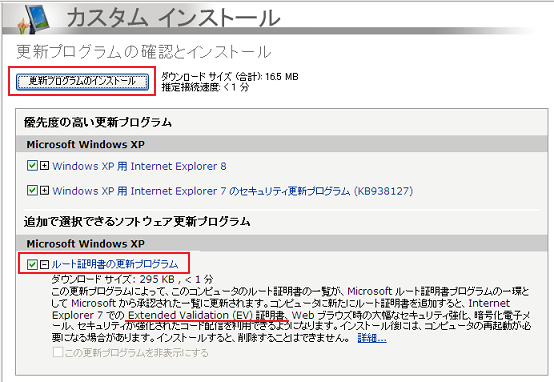Open the Internet Explorer 7 security update KB938127 link
The width and height of the screenshot is (554, 382).
tap(232, 191)
